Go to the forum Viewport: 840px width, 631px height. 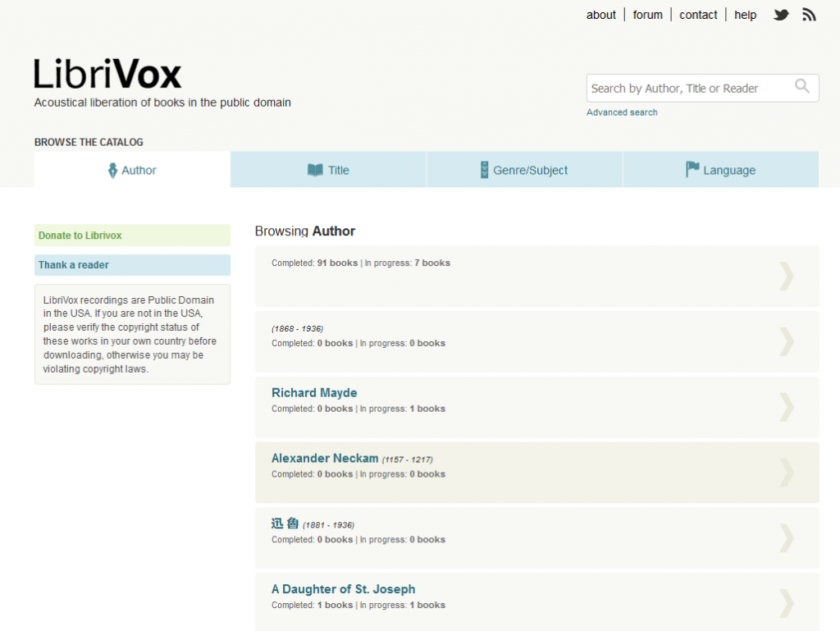pyautogui.click(x=648, y=15)
